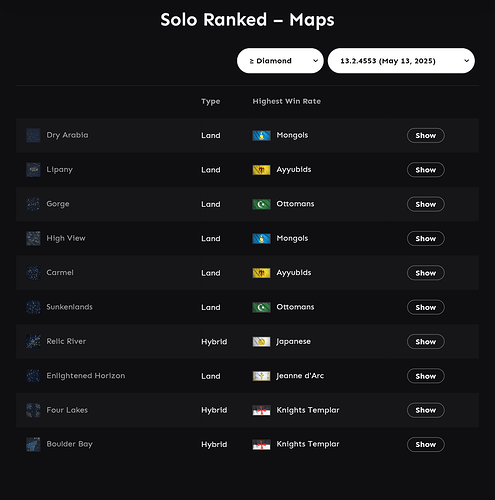This screenshot has width=495, height=500.
Task: Click the Highest Win Rate column header
Action: (287, 101)
